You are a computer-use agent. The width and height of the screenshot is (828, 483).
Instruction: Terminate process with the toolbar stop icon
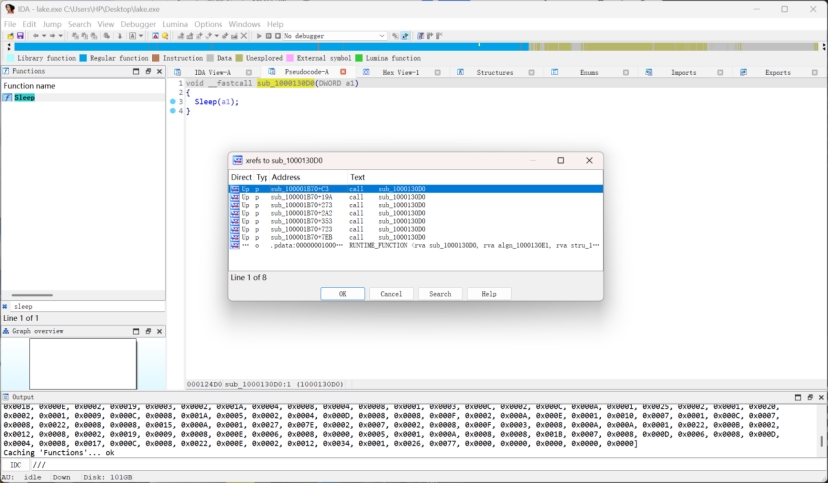pos(278,36)
